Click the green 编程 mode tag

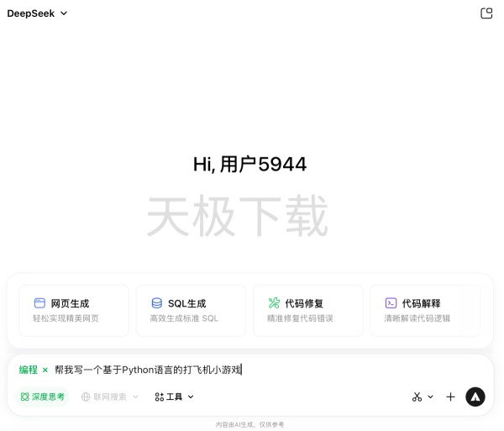click(29, 370)
